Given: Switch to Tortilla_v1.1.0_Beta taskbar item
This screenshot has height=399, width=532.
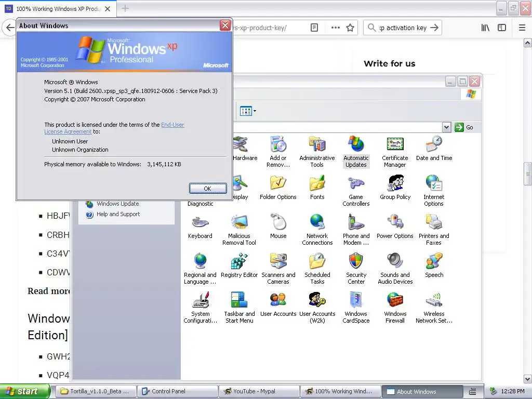Looking at the screenshot, I should 96,391.
